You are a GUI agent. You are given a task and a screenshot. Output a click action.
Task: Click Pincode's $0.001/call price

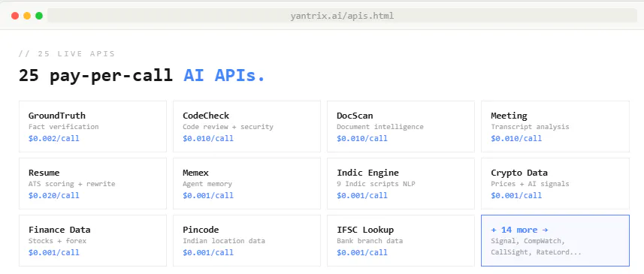tap(208, 252)
